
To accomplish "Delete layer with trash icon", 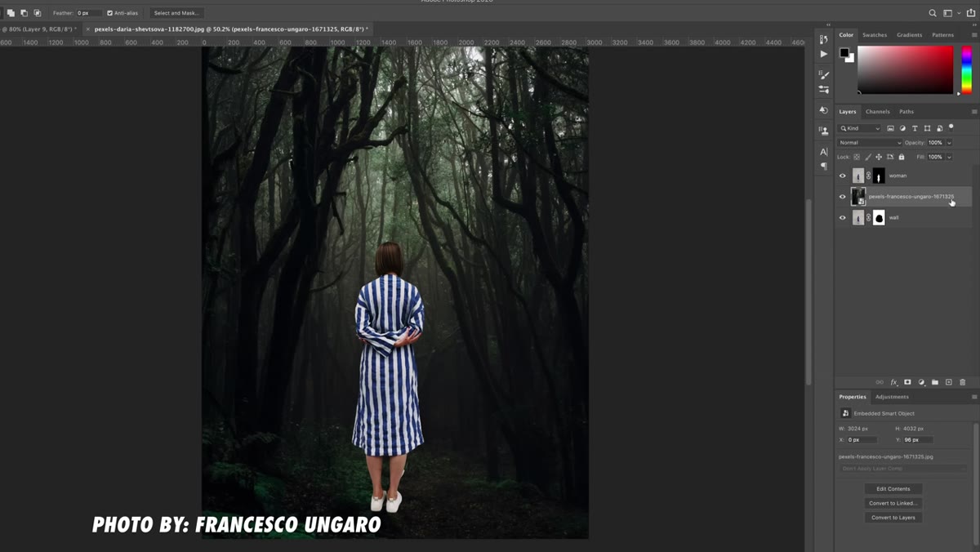I will [962, 382].
